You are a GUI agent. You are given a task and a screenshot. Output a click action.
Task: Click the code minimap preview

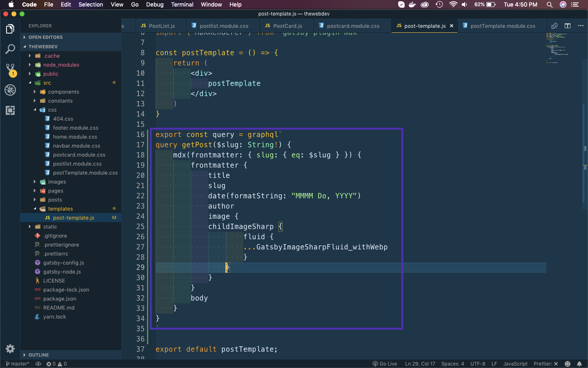tap(557, 48)
